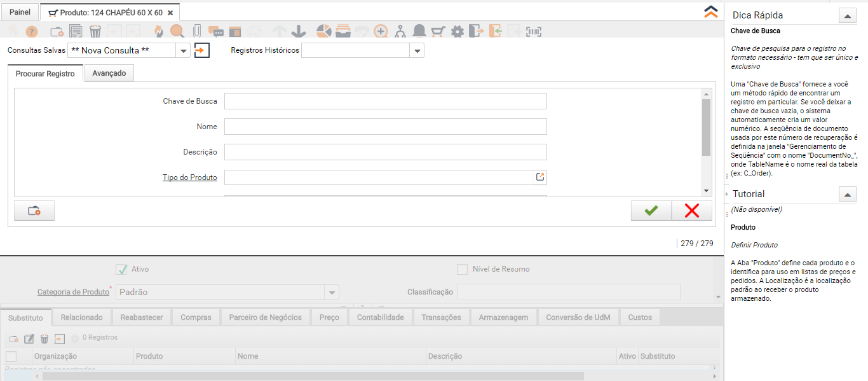Collapse the Dica Rápida panel

847,16
